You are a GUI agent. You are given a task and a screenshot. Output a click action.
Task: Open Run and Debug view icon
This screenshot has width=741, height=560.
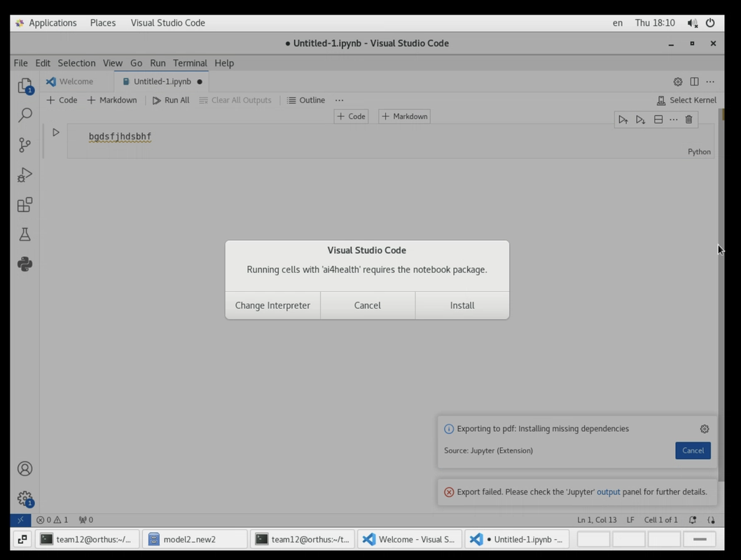coord(25,175)
